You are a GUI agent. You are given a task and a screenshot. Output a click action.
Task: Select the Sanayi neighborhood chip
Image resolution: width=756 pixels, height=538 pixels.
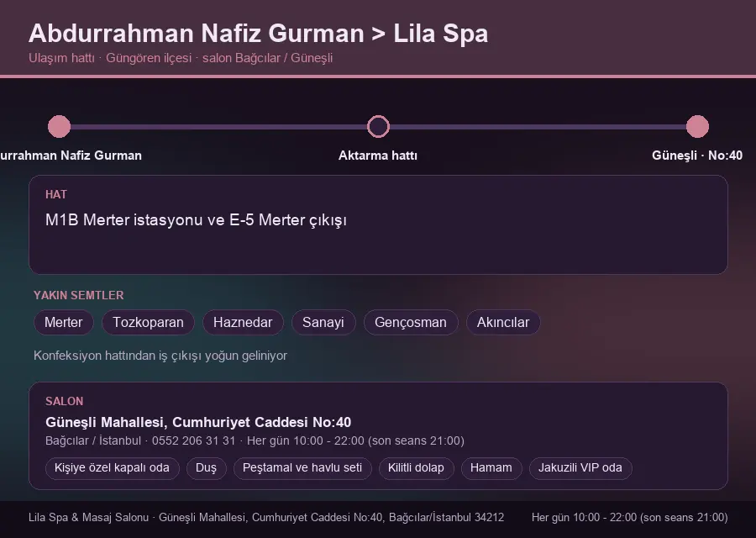click(323, 322)
